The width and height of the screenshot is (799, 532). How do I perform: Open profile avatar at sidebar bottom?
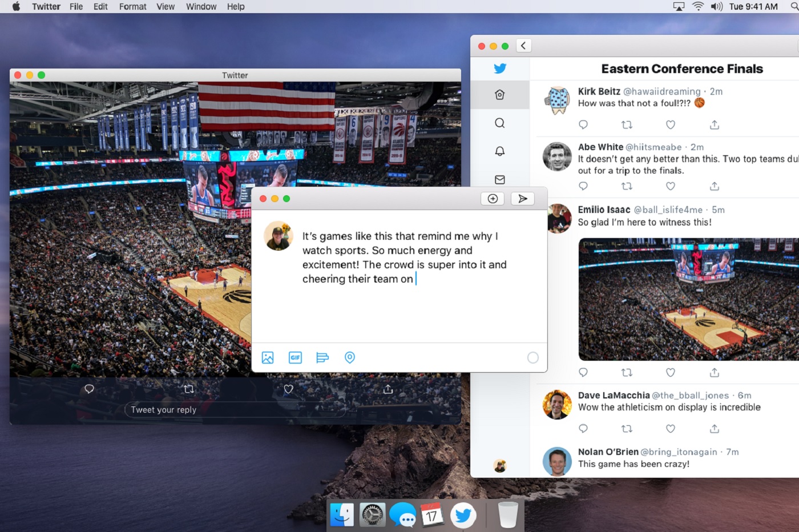pos(500,466)
